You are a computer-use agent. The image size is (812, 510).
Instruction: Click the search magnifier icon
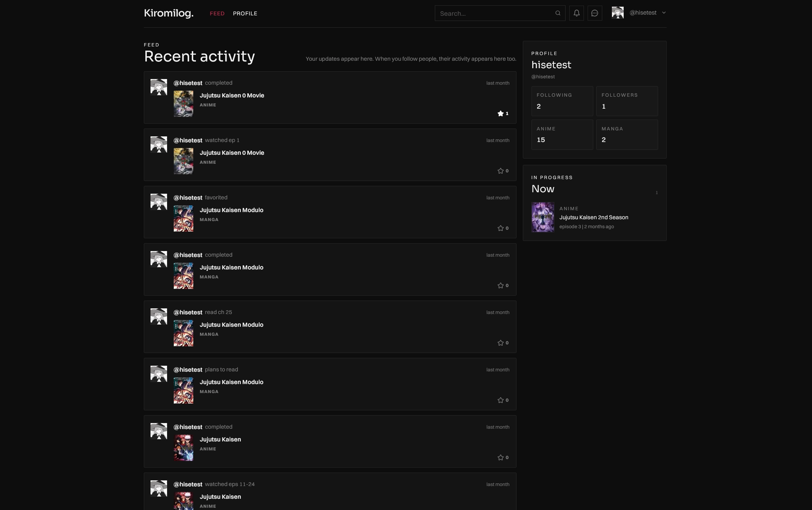558,13
